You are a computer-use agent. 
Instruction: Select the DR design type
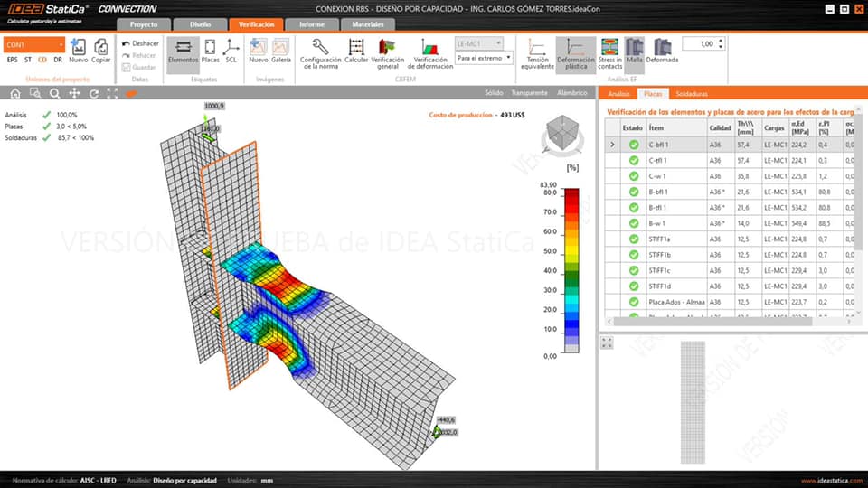click(58, 60)
